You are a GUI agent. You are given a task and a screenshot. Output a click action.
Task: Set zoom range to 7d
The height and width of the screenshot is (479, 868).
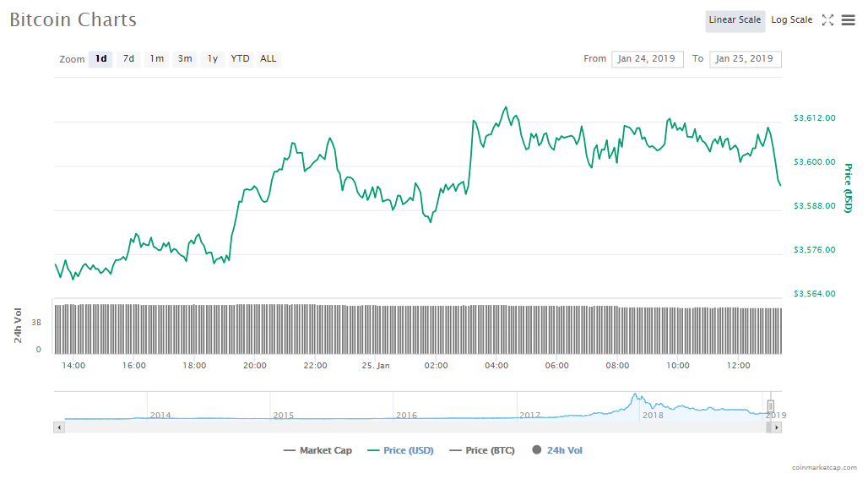pos(128,59)
